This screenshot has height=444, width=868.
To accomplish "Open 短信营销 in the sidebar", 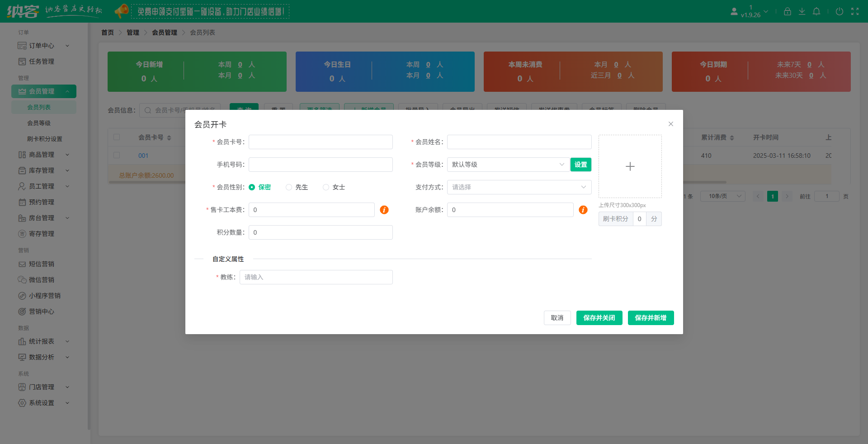I will pyautogui.click(x=41, y=264).
